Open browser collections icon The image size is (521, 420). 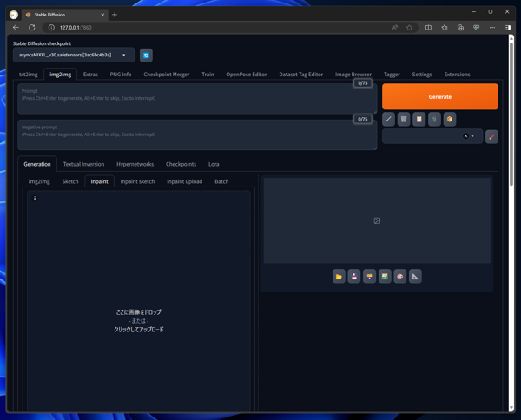pyautogui.click(x=460, y=28)
